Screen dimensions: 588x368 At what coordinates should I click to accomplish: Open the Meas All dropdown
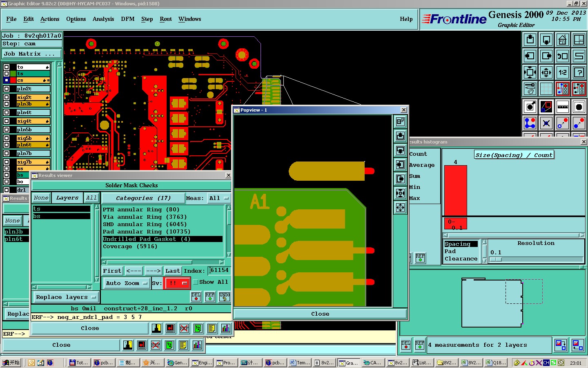[x=219, y=198]
